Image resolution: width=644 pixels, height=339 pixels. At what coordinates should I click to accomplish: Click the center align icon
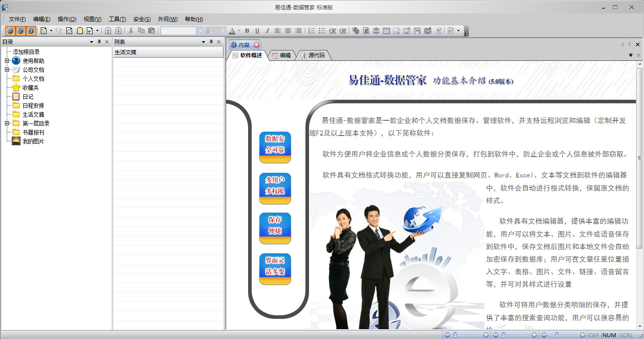pos(288,31)
